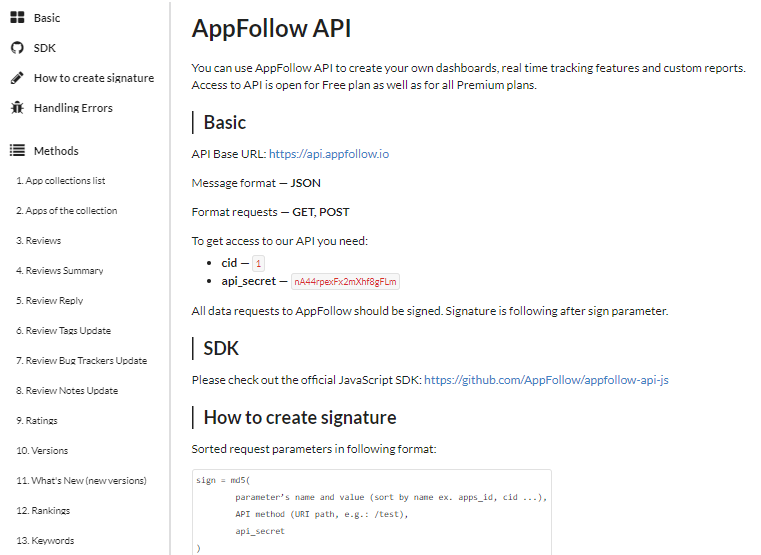761x555 pixels.
Task: Select Apps of the collection menu item
Action: (x=66, y=211)
